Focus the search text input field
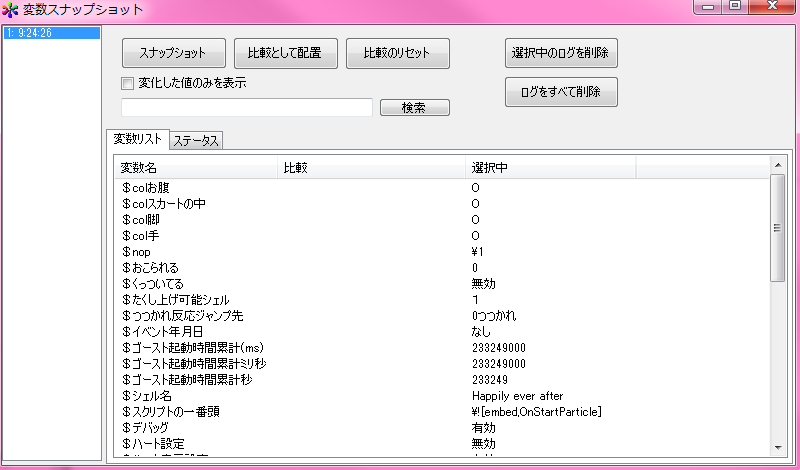Viewport: 800px width, 470px height. click(247, 108)
